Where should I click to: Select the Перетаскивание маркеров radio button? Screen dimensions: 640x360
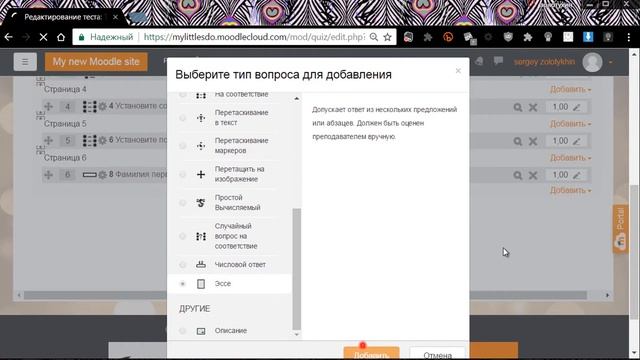(182, 146)
